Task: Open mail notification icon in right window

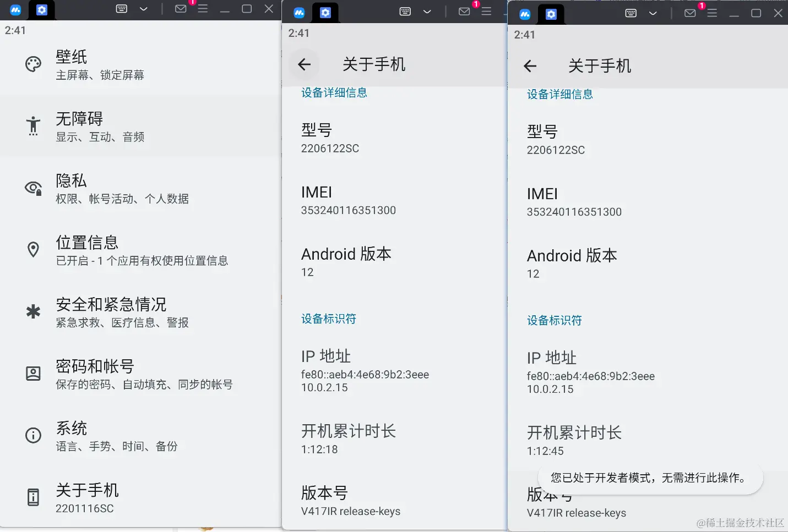Action: (x=690, y=13)
